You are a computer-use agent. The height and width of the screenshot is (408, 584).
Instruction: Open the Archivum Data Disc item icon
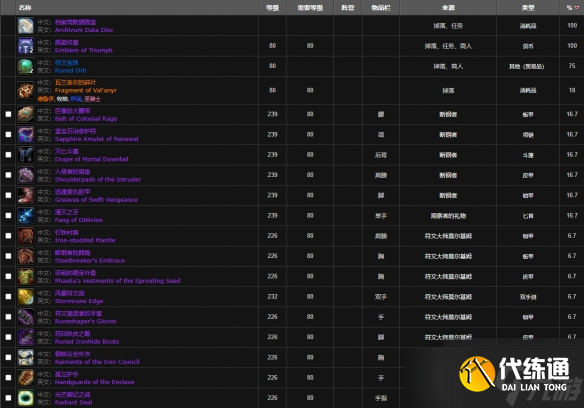click(26, 26)
